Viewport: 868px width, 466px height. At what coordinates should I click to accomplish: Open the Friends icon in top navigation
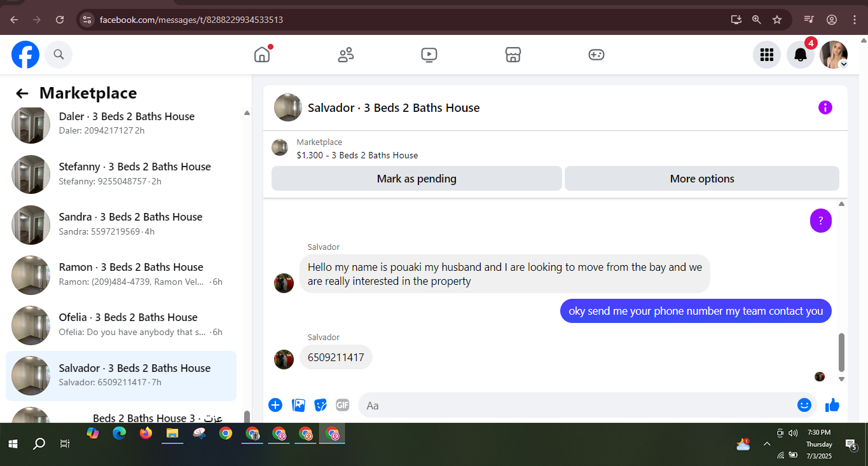coord(346,55)
